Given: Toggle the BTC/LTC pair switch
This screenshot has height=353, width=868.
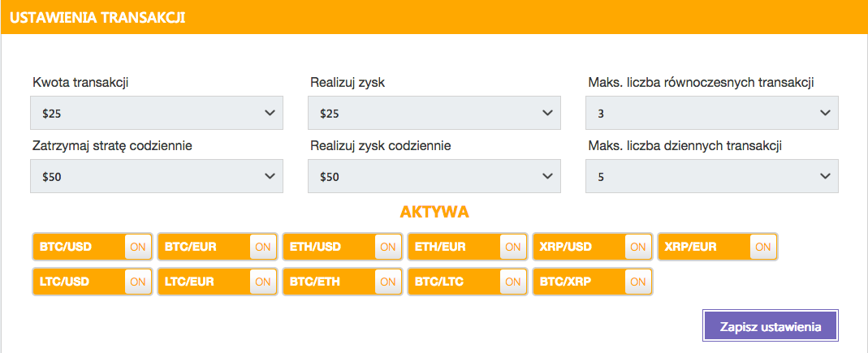Looking at the screenshot, I should click(512, 282).
